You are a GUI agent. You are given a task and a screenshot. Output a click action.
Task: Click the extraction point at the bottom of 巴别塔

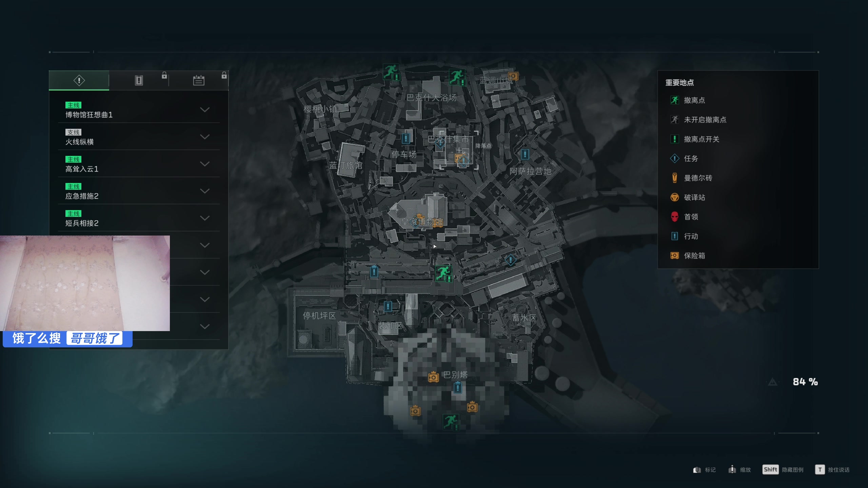(451, 422)
